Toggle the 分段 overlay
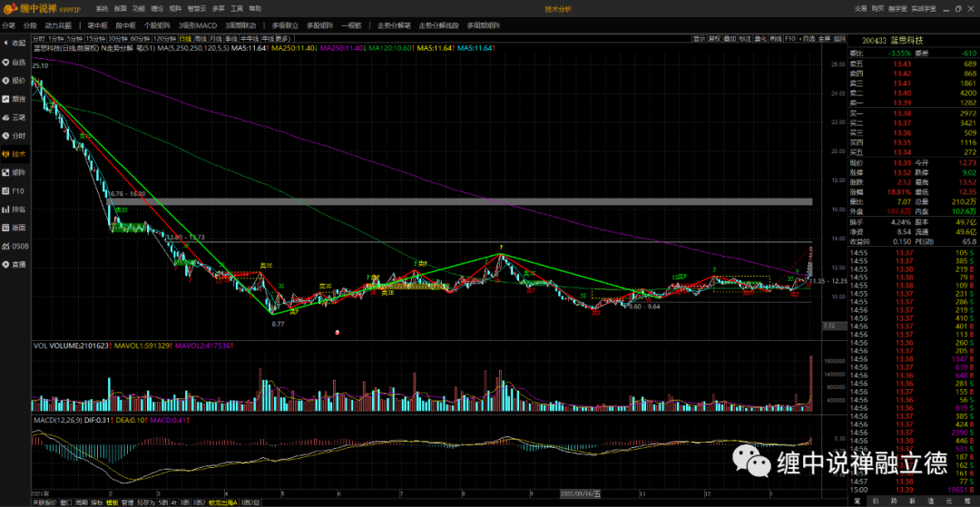Screen dimensions: 980x507 (x=30, y=25)
